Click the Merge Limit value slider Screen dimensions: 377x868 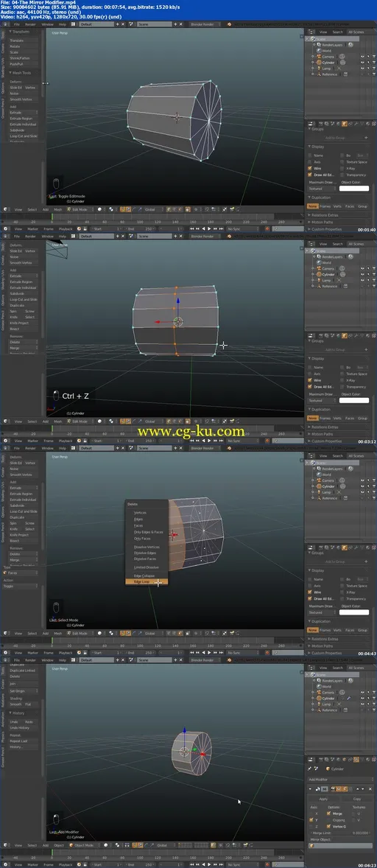(x=340, y=833)
